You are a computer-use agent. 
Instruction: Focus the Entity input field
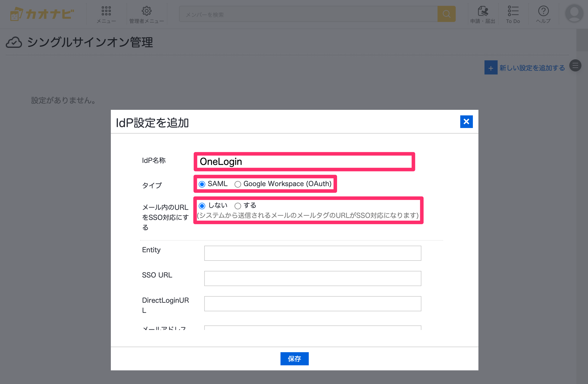(313, 253)
